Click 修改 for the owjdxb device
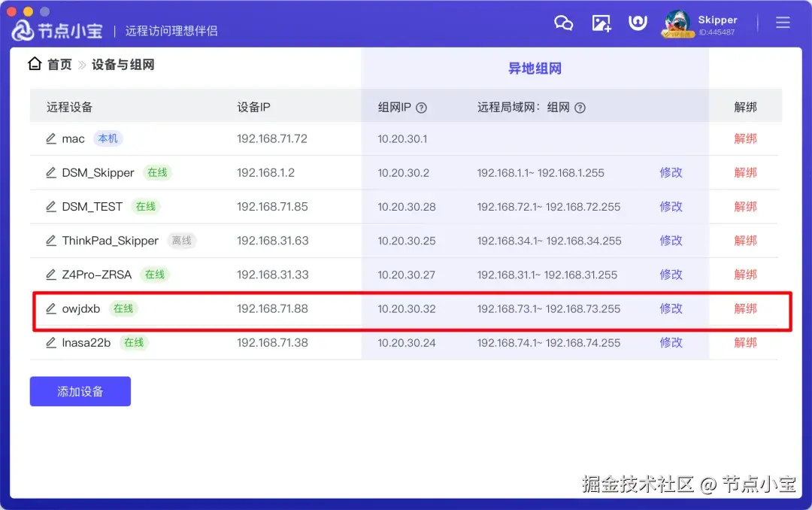The image size is (812, 510). tap(671, 308)
